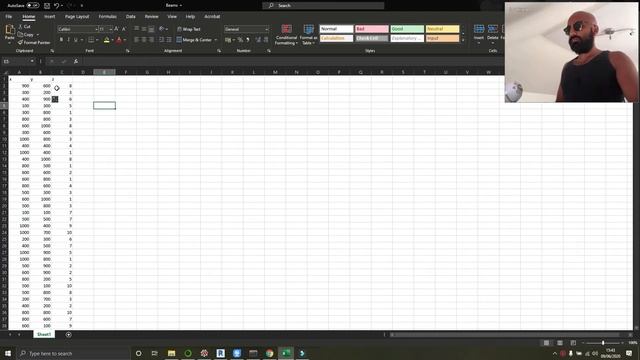Click the Copy button
The image size is (640, 360).
[x=26, y=35]
